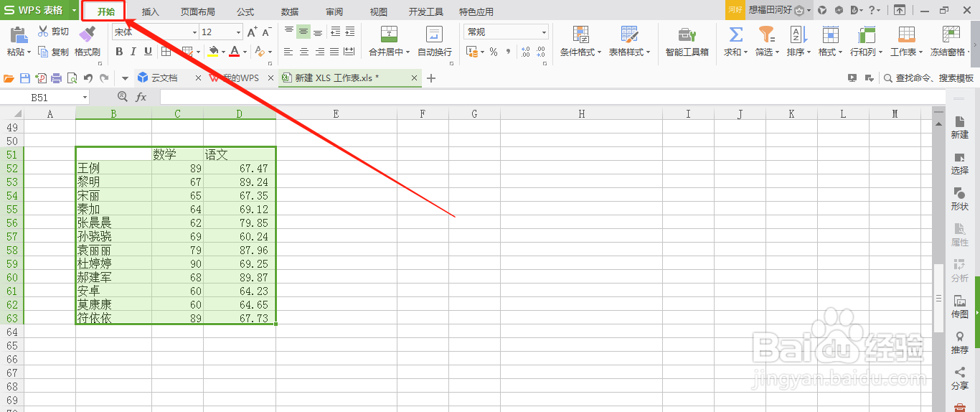Switch to the 云文档 document tab
Viewport: 980px width, 412px height.
tap(164, 78)
